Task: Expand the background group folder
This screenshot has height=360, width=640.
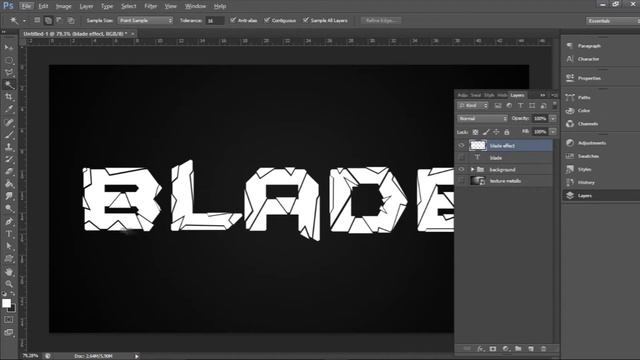Action: pos(472,169)
